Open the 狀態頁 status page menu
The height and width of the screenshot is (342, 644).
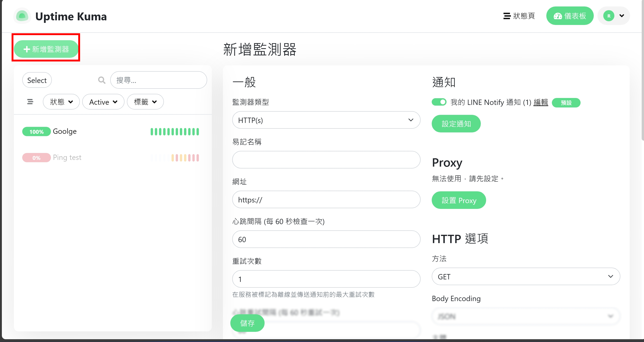[519, 16]
